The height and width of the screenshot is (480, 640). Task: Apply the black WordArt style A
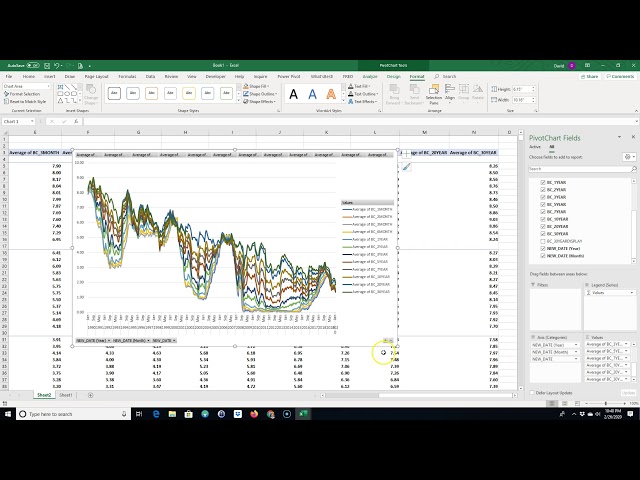point(293,94)
